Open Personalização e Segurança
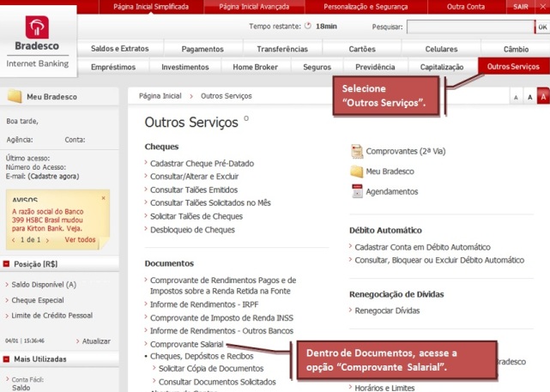 coord(366,7)
